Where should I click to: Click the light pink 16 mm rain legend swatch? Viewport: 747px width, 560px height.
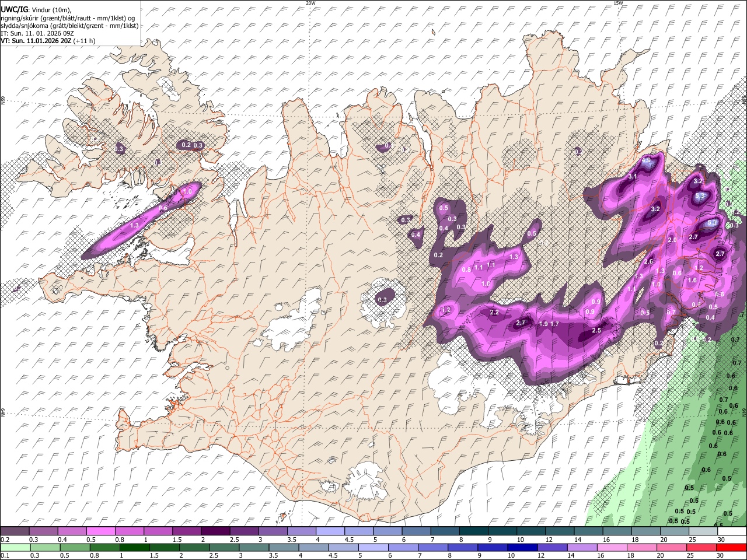(613, 547)
